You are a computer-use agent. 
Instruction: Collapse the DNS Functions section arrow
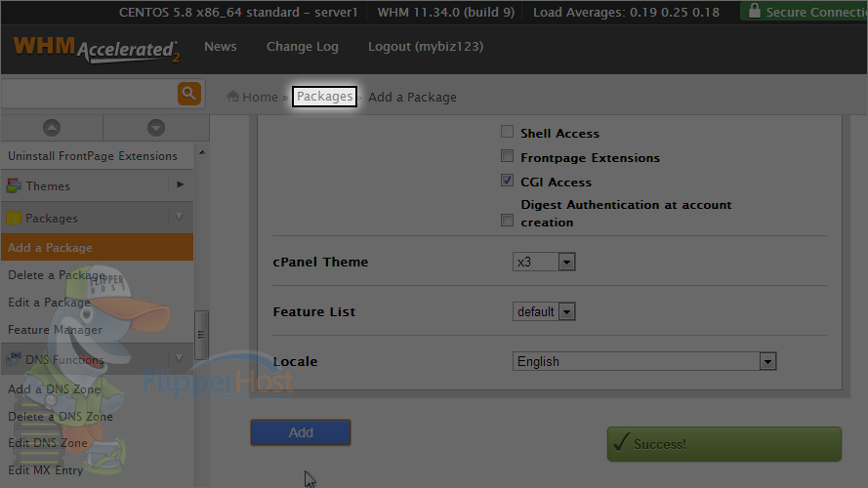[180, 358]
